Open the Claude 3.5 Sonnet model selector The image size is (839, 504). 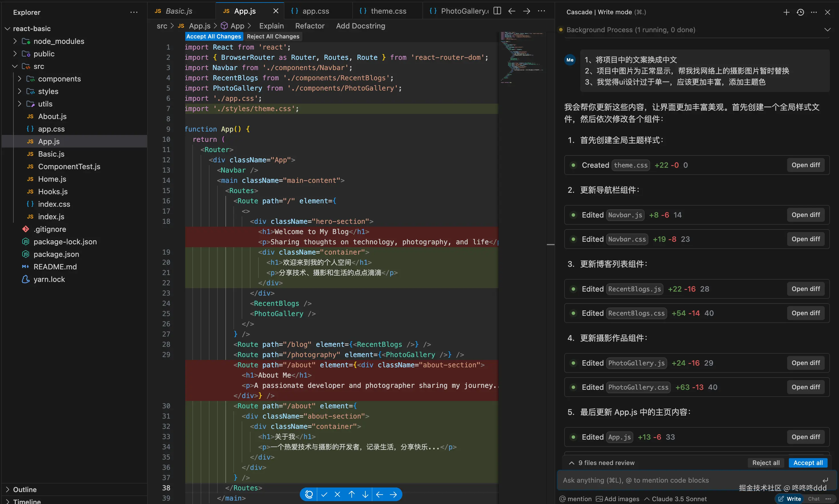pos(675,498)
